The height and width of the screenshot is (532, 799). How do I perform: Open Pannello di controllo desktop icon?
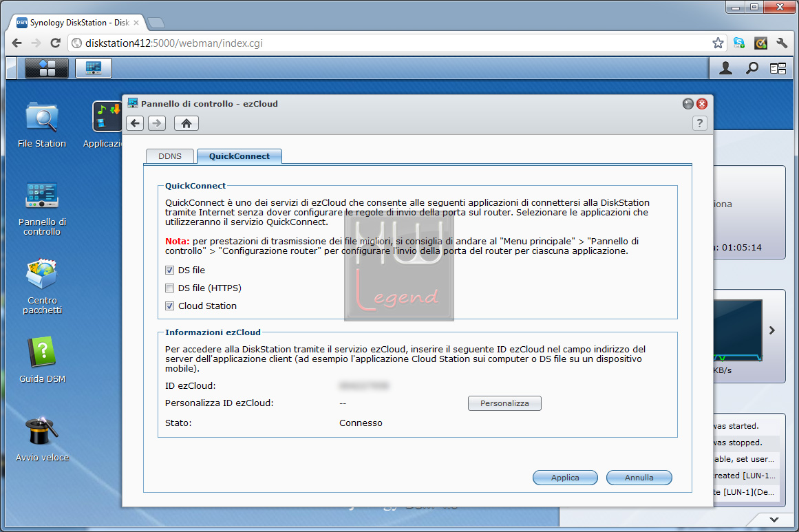pos(42,209)
